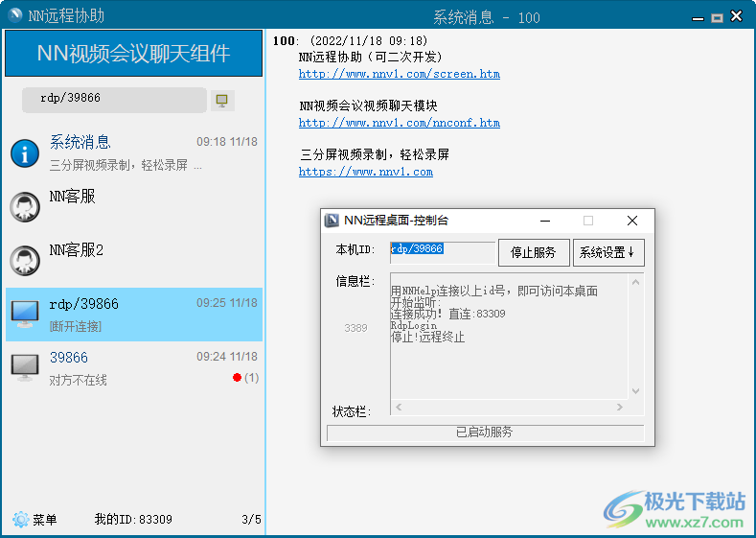Click the 09:24 11/18 timestamp

[x=226, y=357]
